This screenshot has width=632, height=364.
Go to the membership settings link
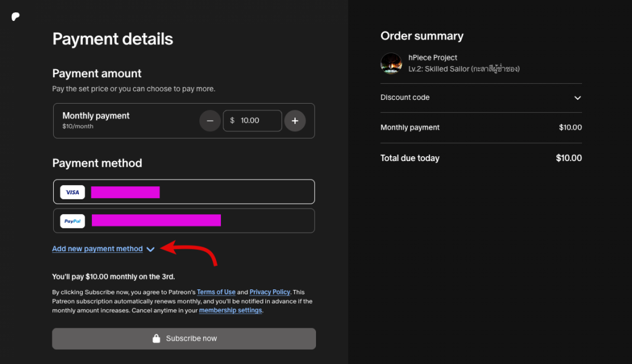click(230, 310)
